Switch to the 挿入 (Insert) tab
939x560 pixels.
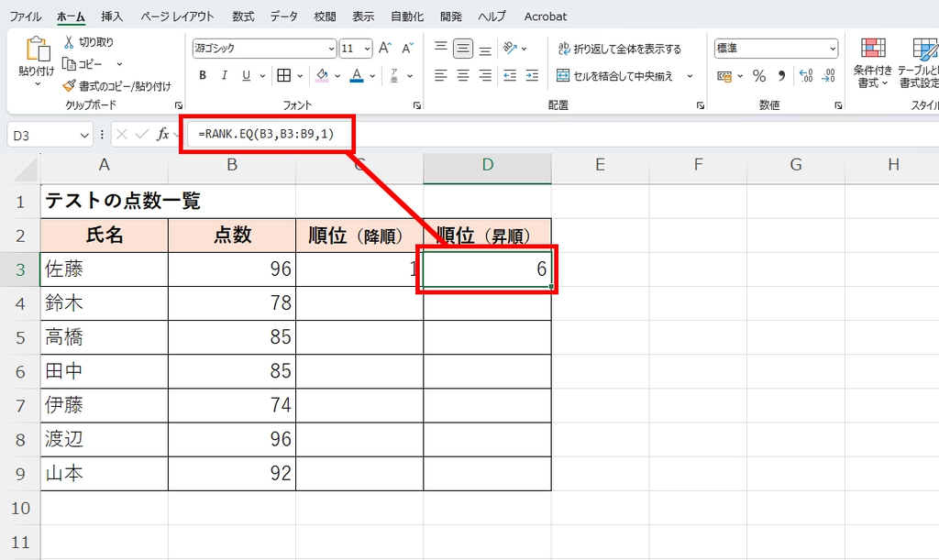coord(112,16)
